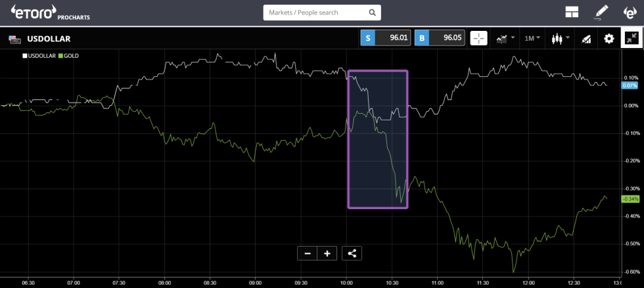This screenshot has width=644, height=288.
Task: Toggle the USDOLLAR series white legend entry
Action: click(x=41, y=57)
